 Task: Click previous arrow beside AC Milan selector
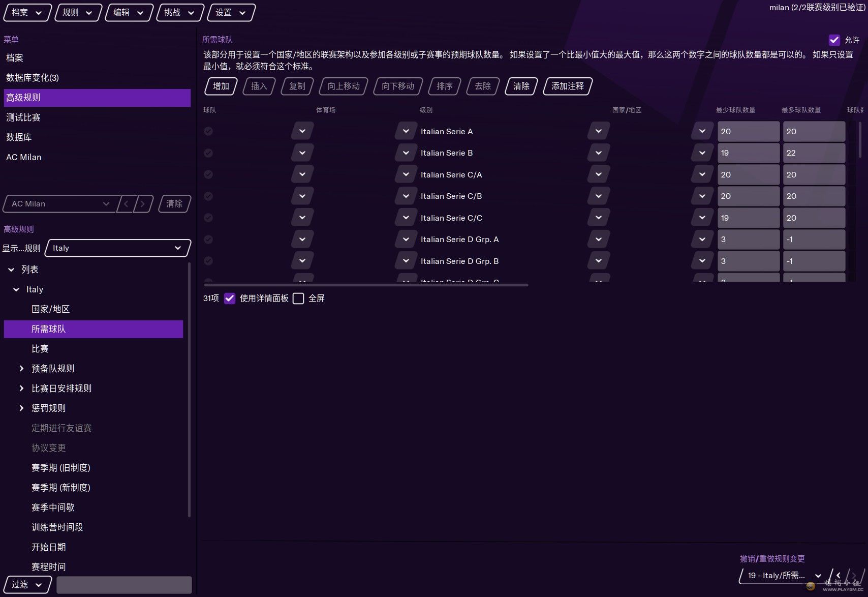[x=126, y=204]
